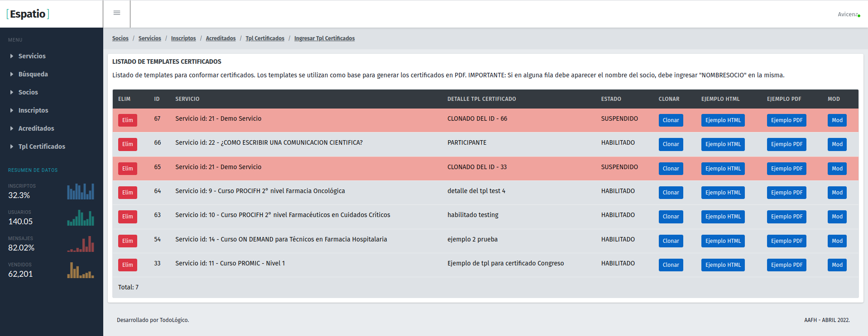This screenshot has width=868, height=336.
Task: Expand the Búsqueda sidebar menu
Action: [33, 74]
